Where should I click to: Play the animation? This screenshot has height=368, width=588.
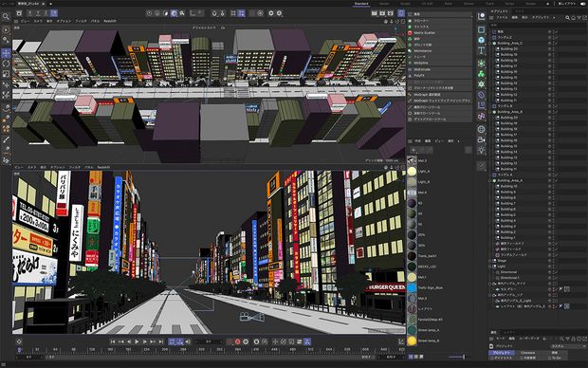click(x=137, y=341)
